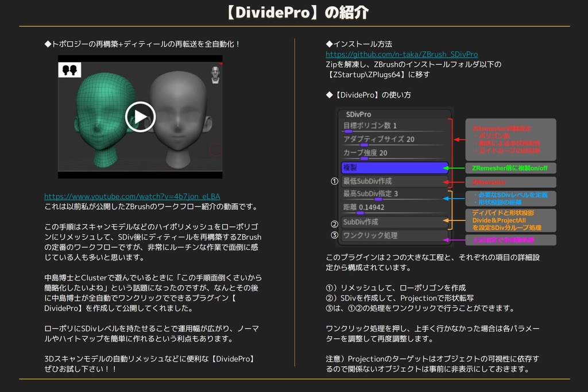Click the line starting '注意）Projectionのターゲット'
The width and height of the screenshot is (588, 392).
click(432, 359)
